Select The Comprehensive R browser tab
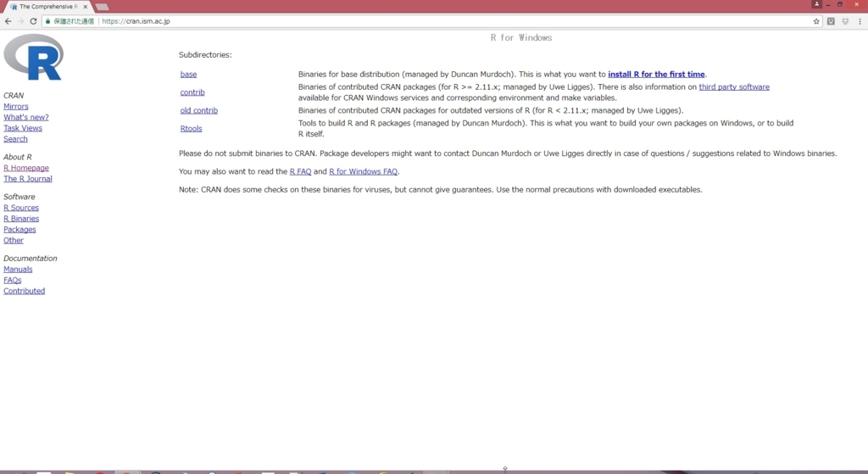Viewport: 868px width, 474px height. [x=47, y=7]
